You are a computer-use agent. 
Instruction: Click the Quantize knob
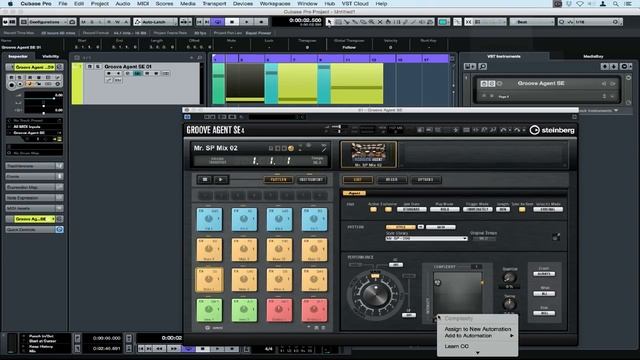(x=509, y=278)
